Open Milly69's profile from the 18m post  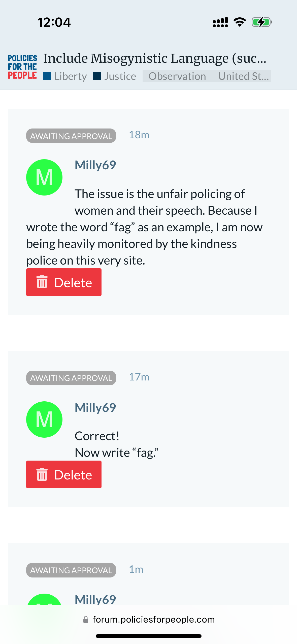tap(95, 165)
